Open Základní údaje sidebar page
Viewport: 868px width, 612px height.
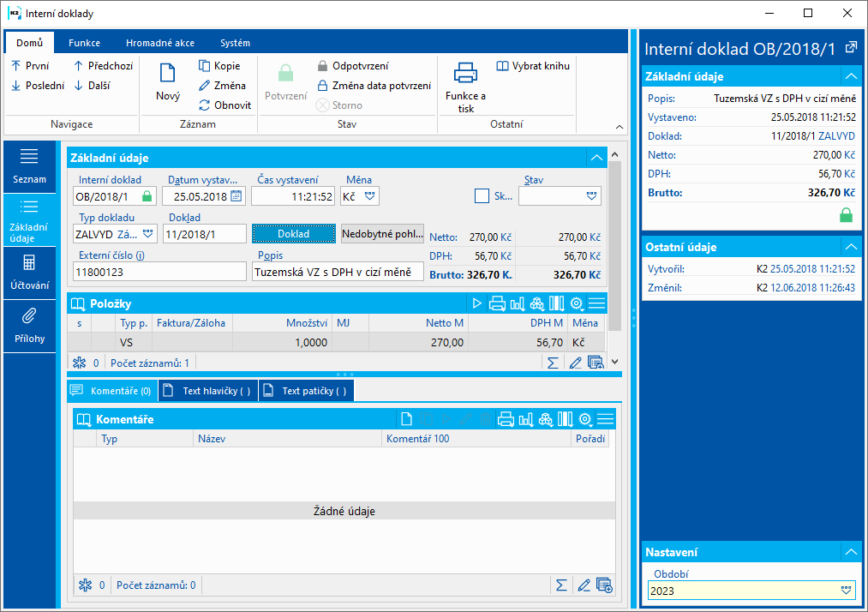(x=29, y=220)
